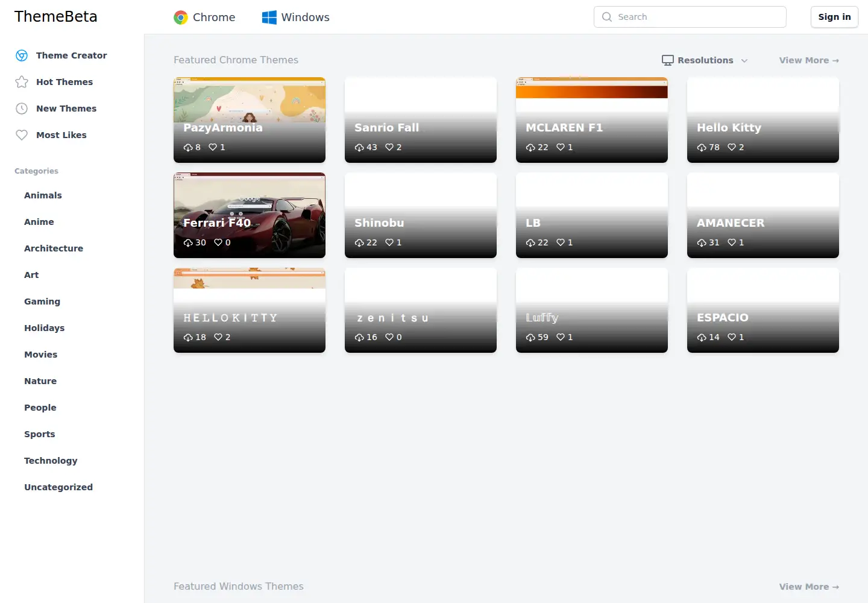Open the HELLOKITTY theme thumbnail
This screenshot has height=603, width=868.
click(250, 310)
